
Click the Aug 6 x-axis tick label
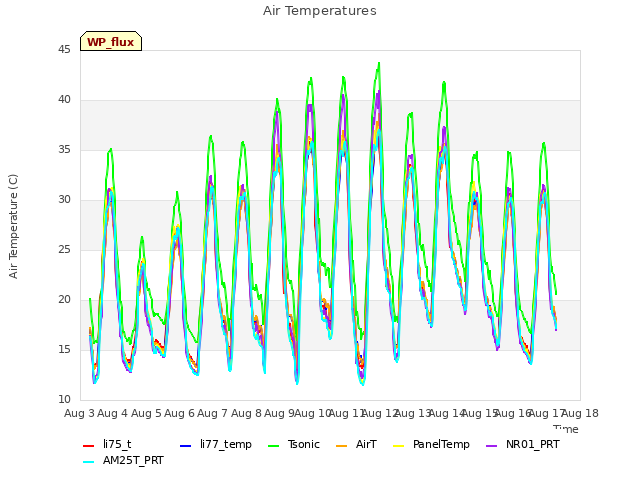pyautogui.click(x=179, y=413)
